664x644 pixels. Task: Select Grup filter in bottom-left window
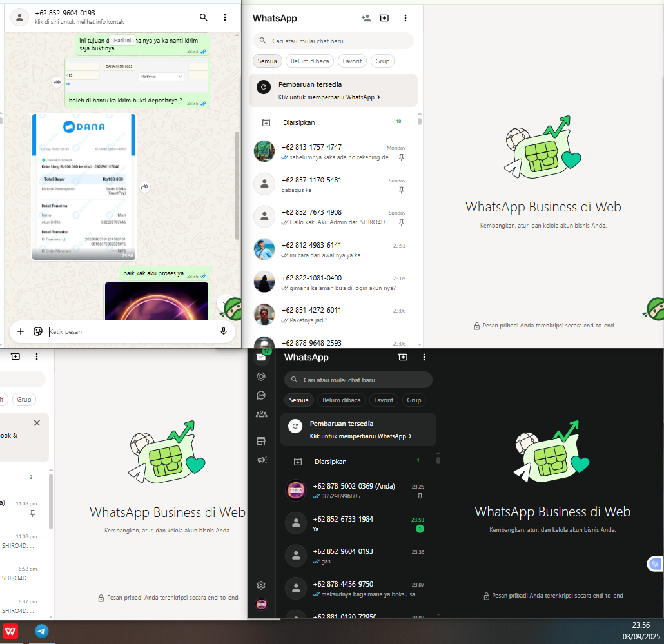tap(24, 399)
